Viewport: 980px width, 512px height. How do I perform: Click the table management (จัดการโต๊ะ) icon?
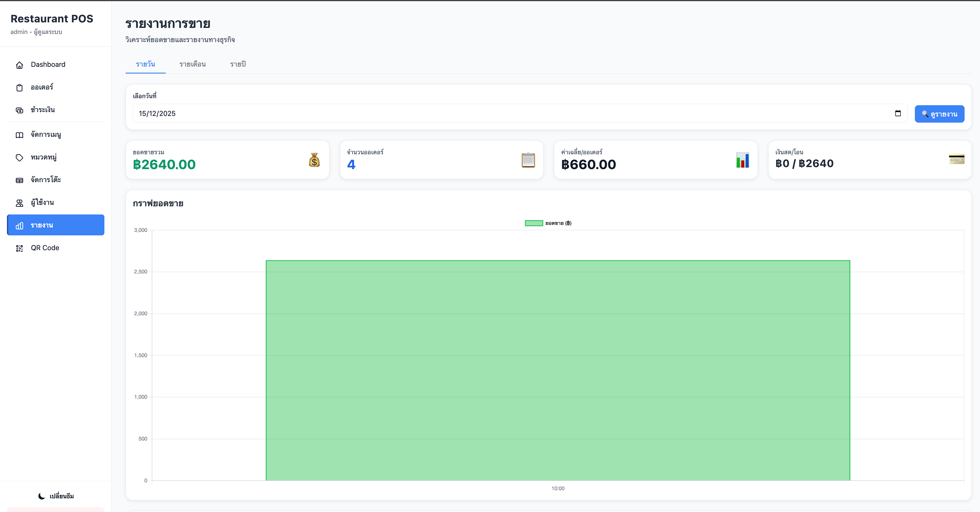pyautogui.click(x=19, y=180)
